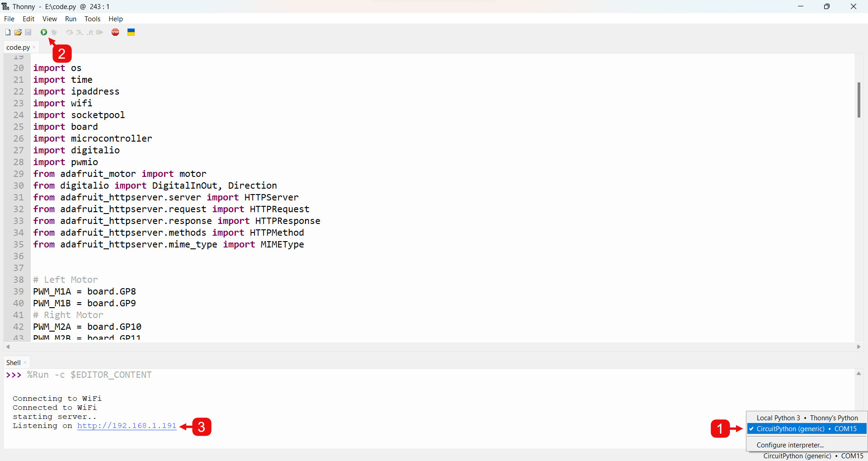
Task: Select CircuitPython (generic) COM15 interpreter
Action: 807,429
